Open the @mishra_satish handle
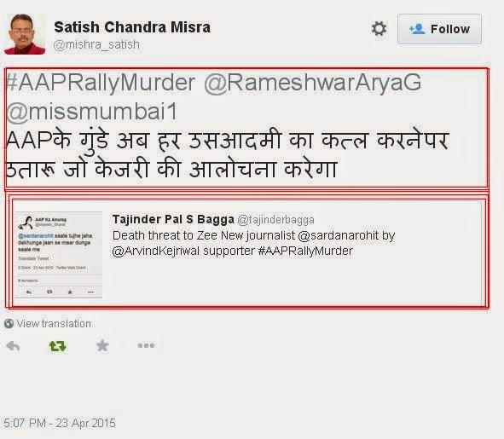Image resolution: width=504 pixels, height=439 pixels. (96, 44)
